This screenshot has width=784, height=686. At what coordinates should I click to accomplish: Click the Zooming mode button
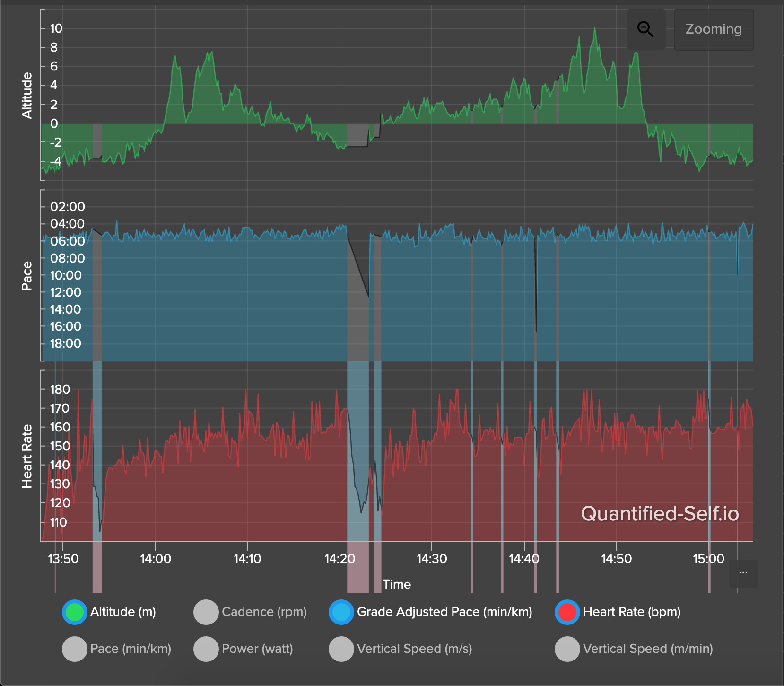714,29
